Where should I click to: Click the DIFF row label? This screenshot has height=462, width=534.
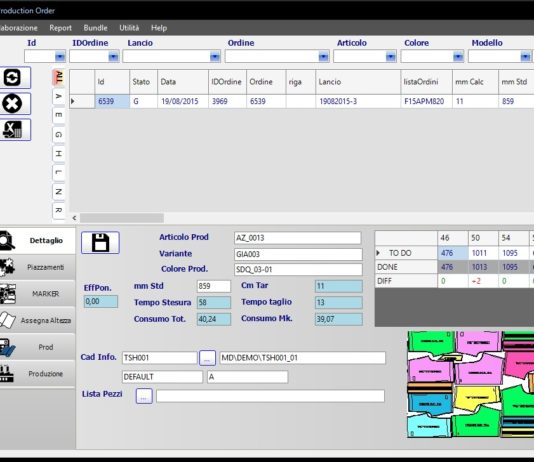point(406,281)
